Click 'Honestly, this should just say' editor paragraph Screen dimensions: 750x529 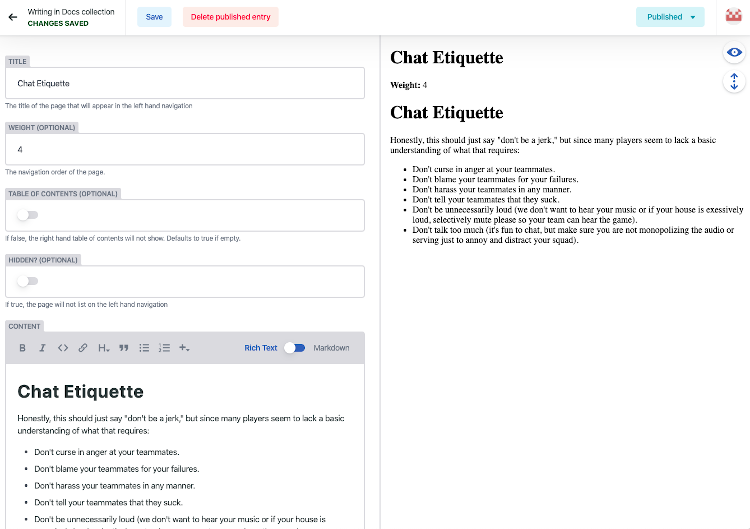click(181, 424)
